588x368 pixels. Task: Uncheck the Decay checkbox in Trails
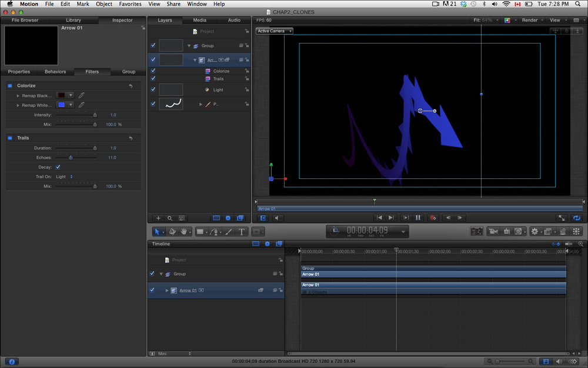pos(58,167)
